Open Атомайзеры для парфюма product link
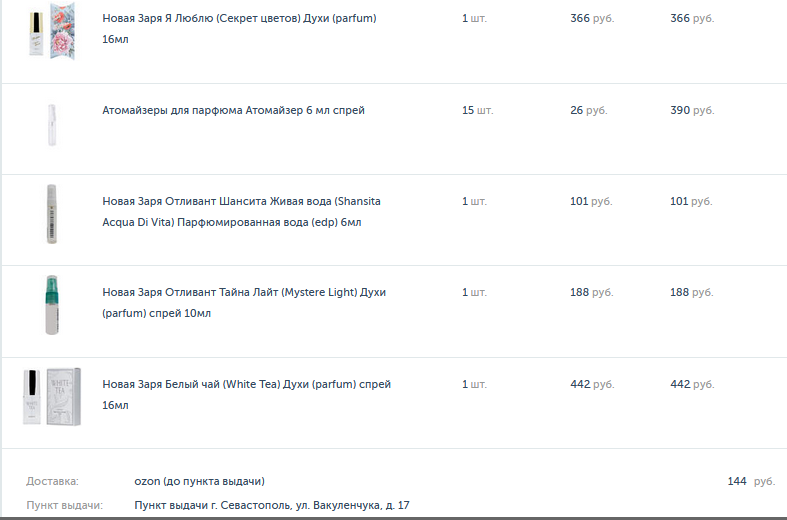The height and width of the screenshot is (520, 787). [x=233, y=110]
